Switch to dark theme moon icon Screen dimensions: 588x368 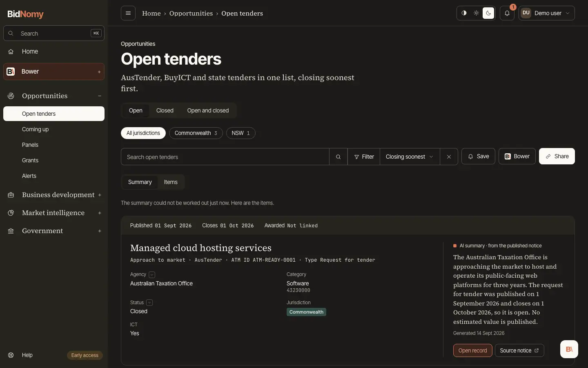click(x=488, y=13)
